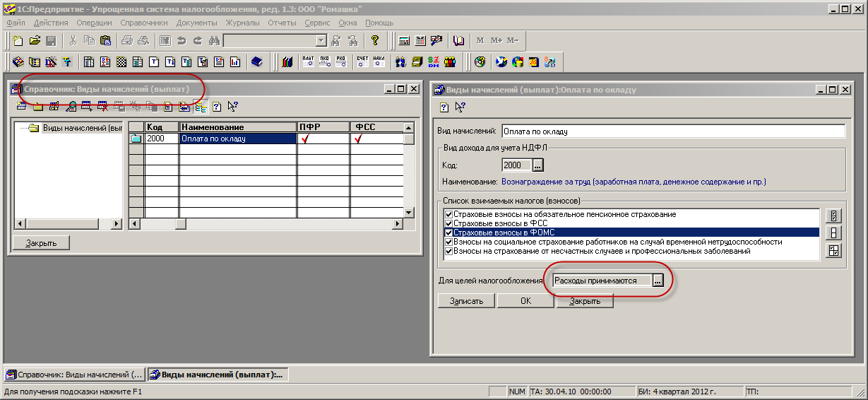Toggle Страховые взносы в ФОМС checkbox
Viewport: 868px width, 400px height.
tap(448, 233)
